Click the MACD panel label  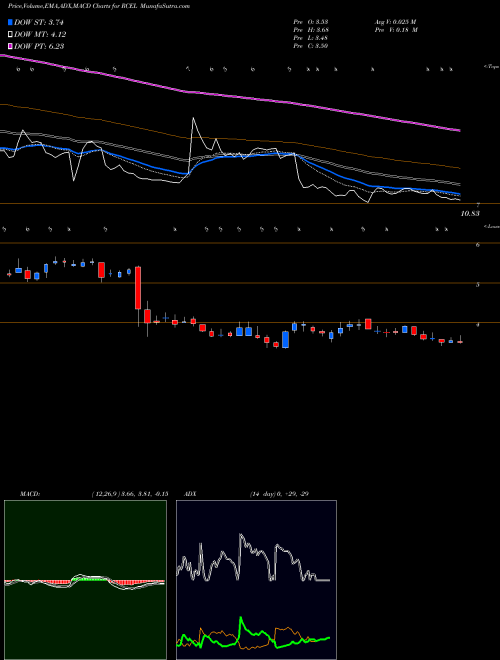tap(30, 494)
